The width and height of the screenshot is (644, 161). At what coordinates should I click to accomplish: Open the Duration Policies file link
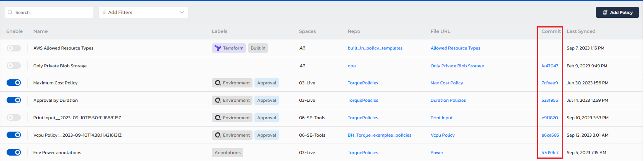click(448, 100)
